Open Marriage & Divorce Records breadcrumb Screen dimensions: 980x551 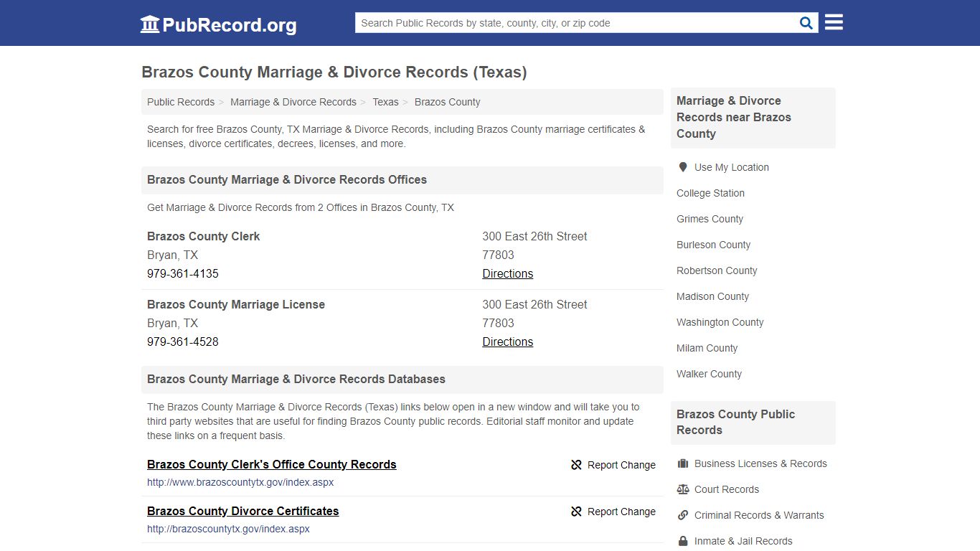coord(293,102)
